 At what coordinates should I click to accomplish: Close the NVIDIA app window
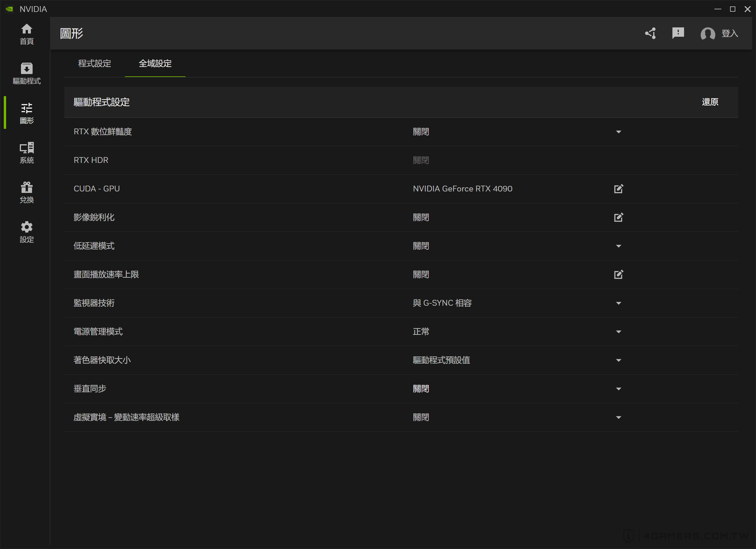pyautogui.click(x=747, y=9)
